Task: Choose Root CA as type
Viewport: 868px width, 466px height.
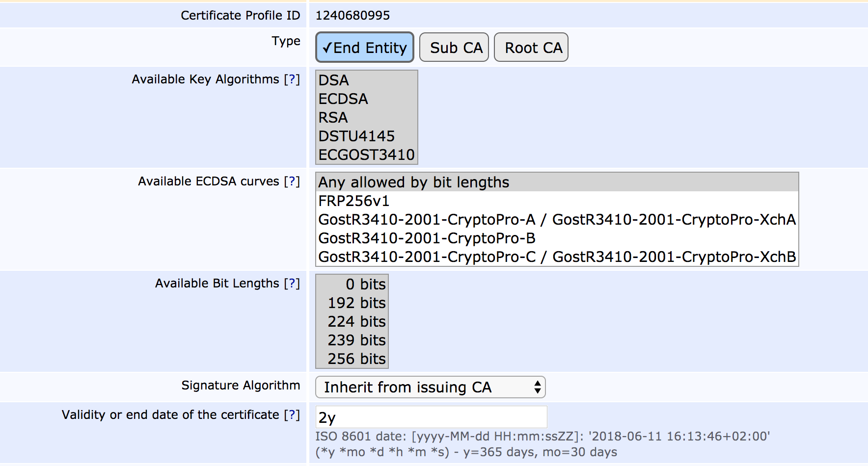Action: coord(531,48)
